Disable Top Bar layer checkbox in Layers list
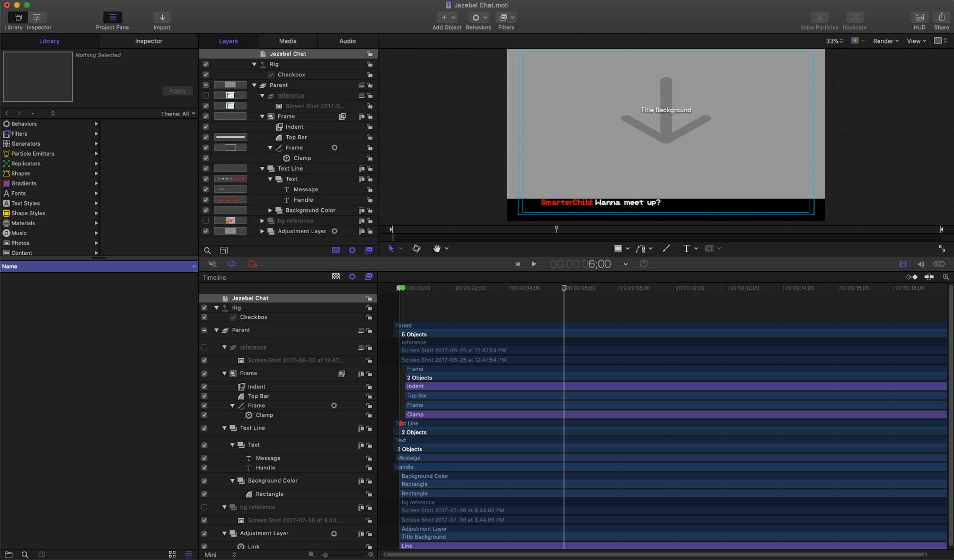The image size is (954, 560). tap(206, 137)
